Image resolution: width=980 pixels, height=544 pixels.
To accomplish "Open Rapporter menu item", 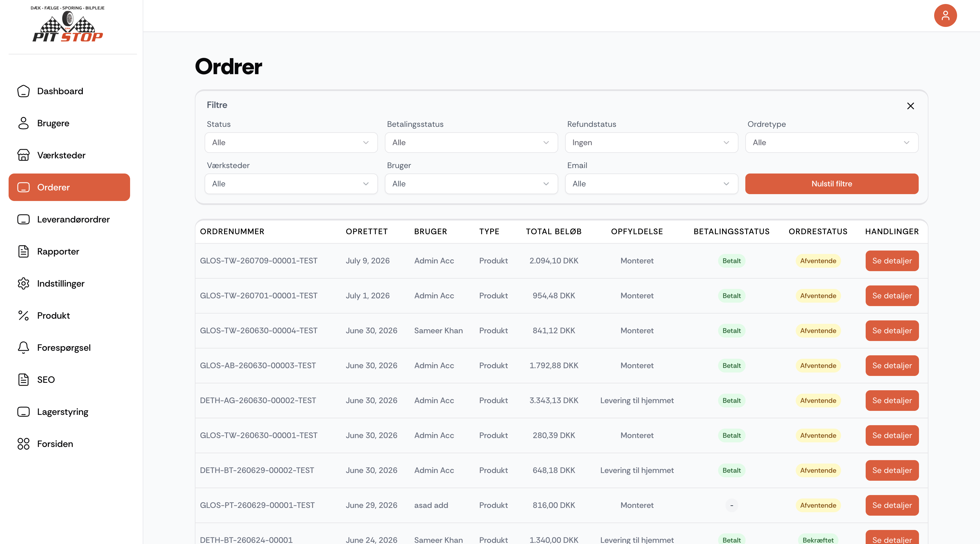I will [x=69, y=251].
